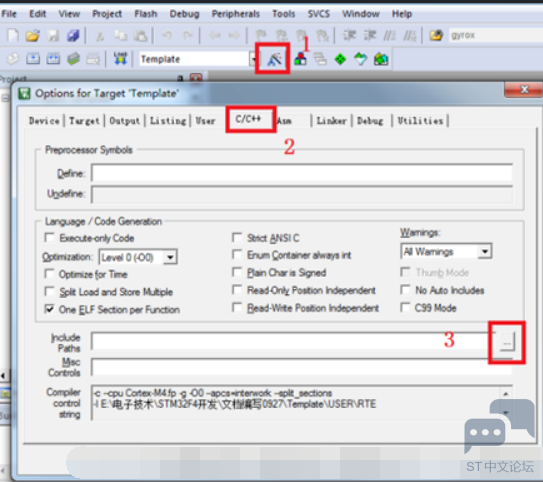The width and height of the screenshot is (543, 482).
Task: Click the Save All icon
Action: (x=73, y=35)
